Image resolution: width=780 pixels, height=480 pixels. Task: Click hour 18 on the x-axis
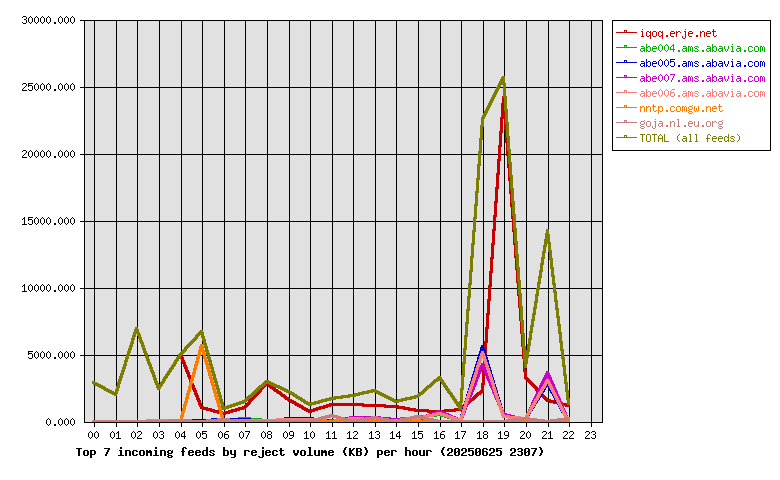[483, 435]
